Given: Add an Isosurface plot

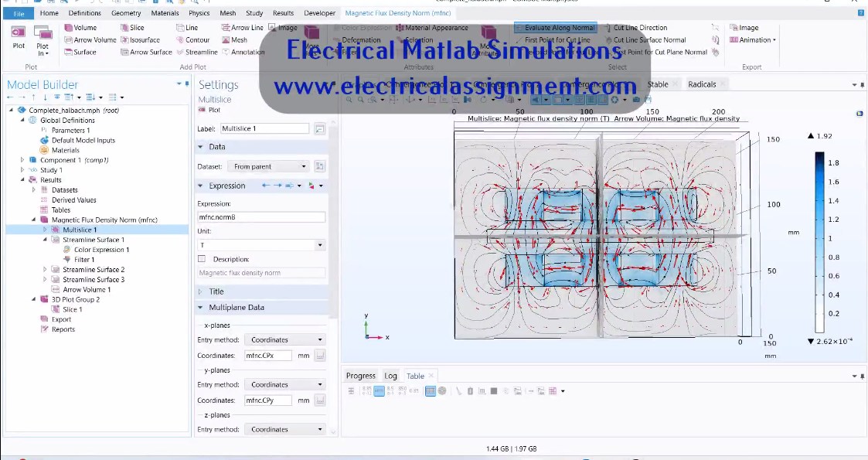Looking at the screenshot, I should [x=141, y=40].
